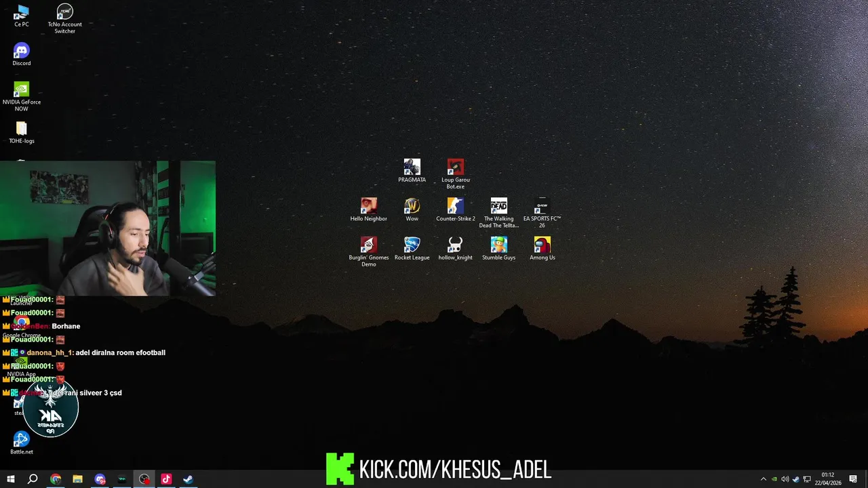Select the Among Us shortcut
Image resolution: width=868 pixels, height=488 pixels.
(x=542, y=249)
